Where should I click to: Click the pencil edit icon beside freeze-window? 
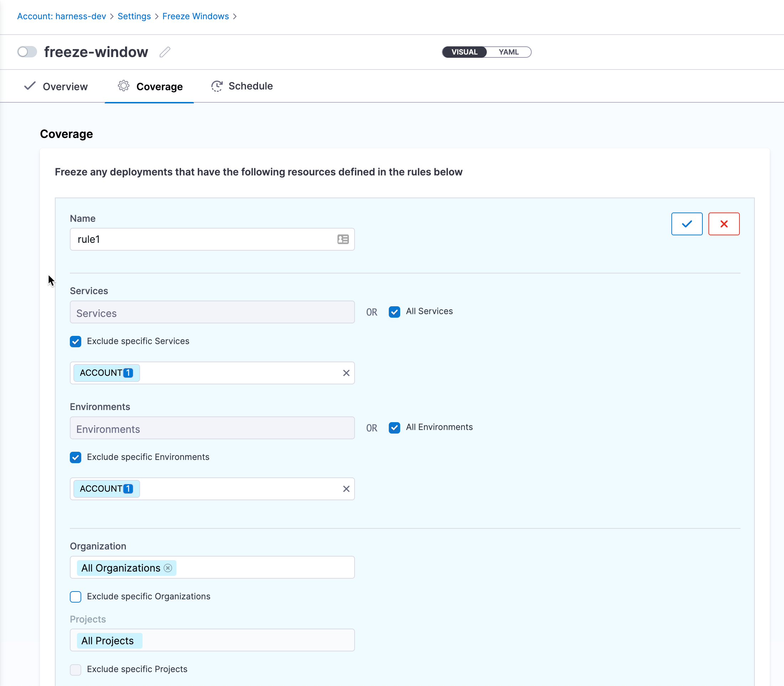coord(165,52)
